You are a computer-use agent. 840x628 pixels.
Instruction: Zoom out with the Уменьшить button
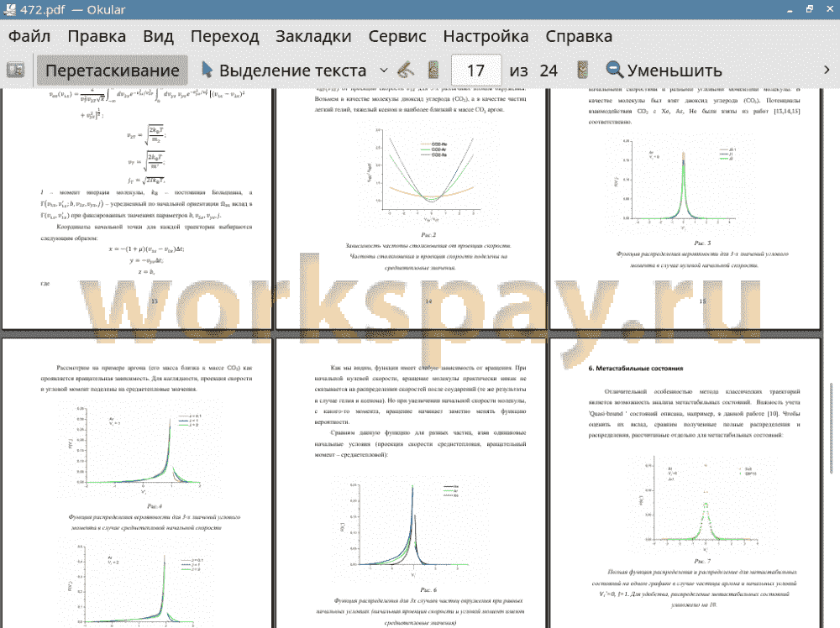664,71
